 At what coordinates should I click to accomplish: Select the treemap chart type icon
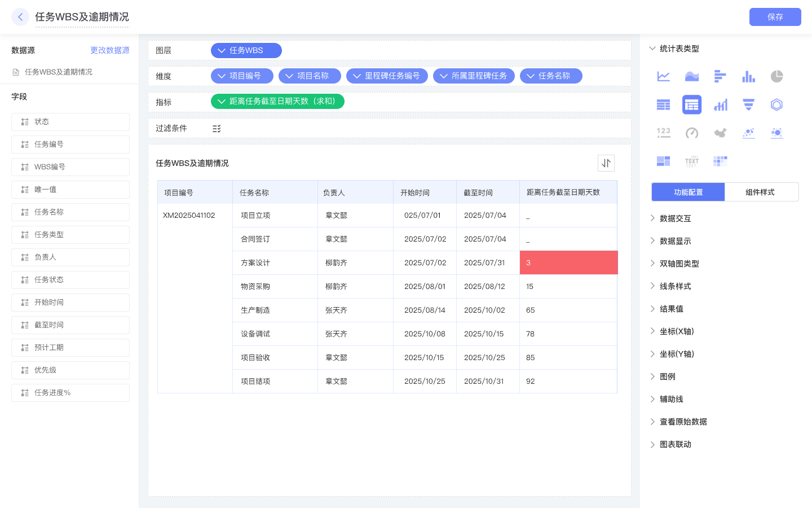664,161
